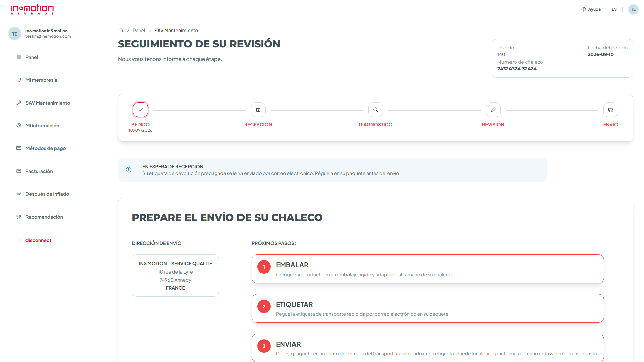Click the order date 2026-09-10

click(601, 54)
